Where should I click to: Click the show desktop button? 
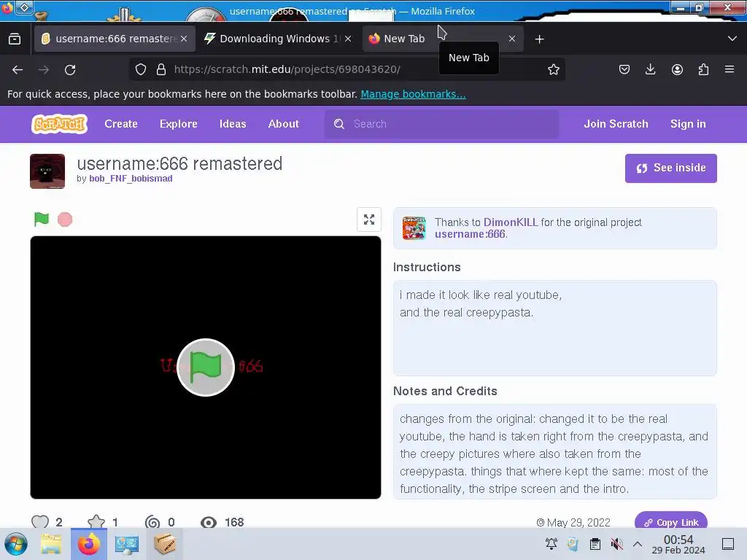coord(728,544)
